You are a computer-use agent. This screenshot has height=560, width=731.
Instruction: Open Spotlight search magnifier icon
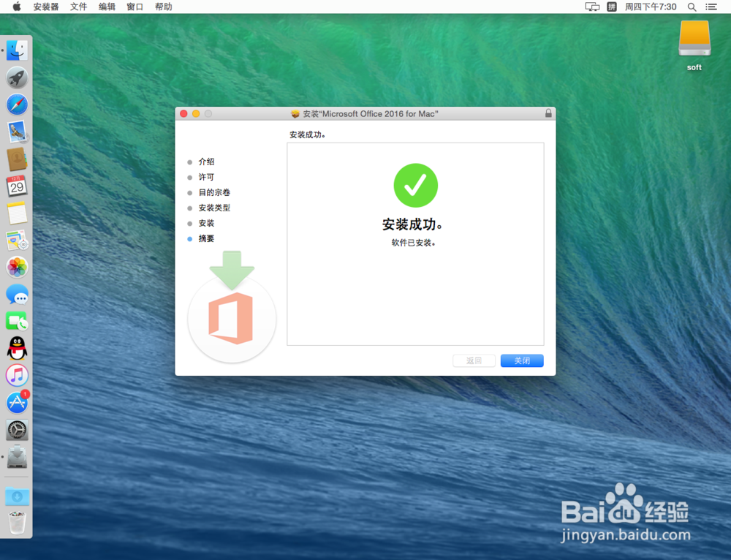point(692,7)
